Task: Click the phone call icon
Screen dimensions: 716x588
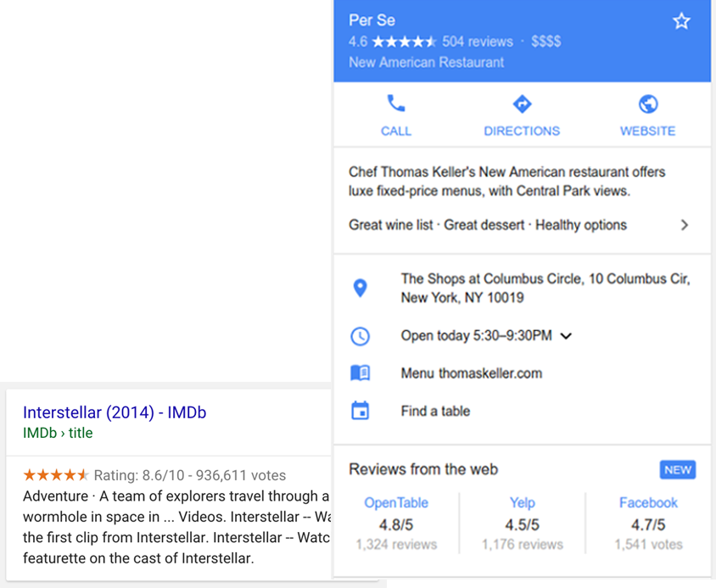Action: coord(395,104)
